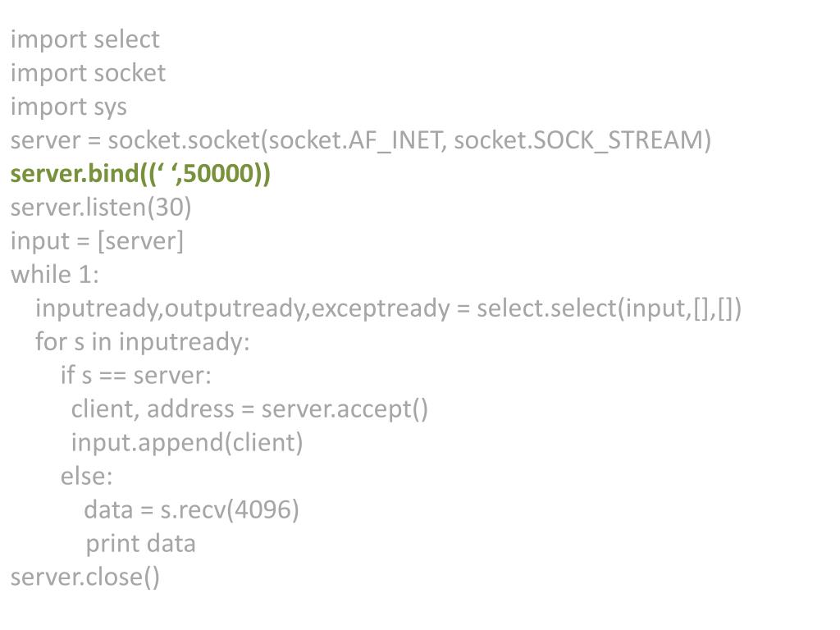
Task: Click the 'import socket' line
Action: (x=88, y=73)
